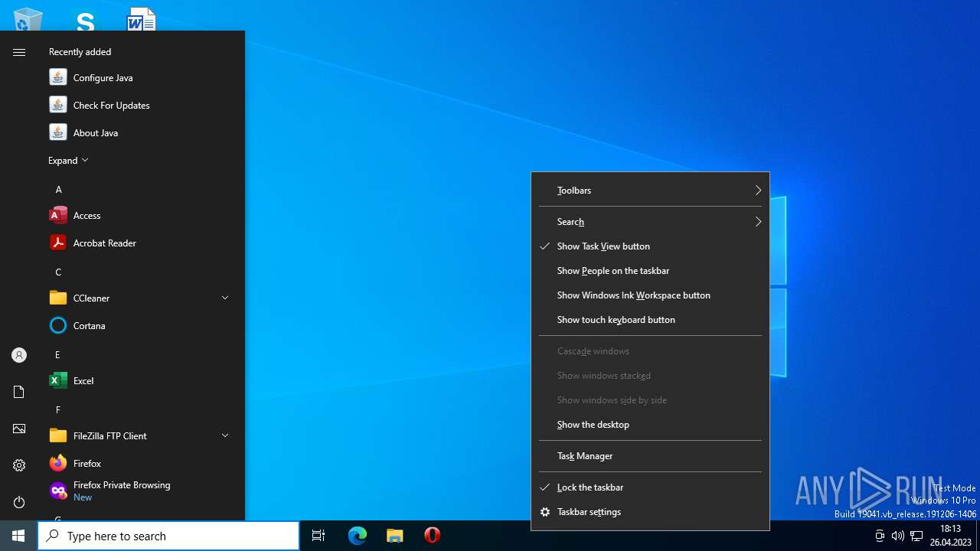Open Task View on the taskbar
This screenshot has height=551, width=980.
(x=318, y=536)
